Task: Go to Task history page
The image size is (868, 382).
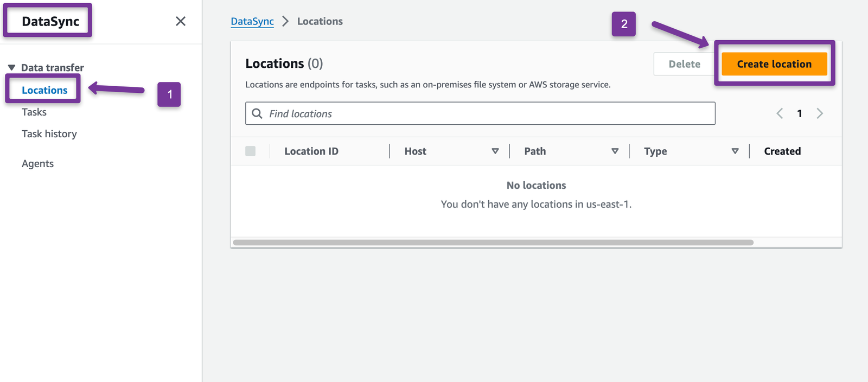Action: click(49, 134)
